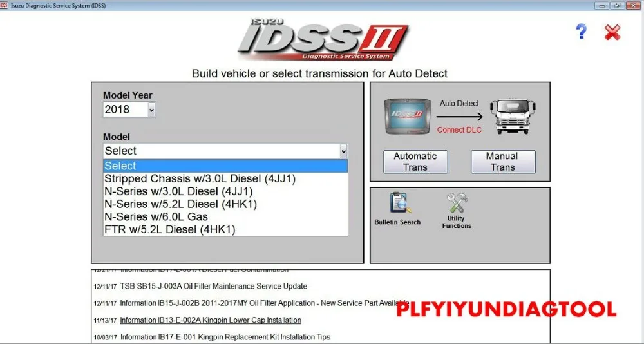This screenshot has height=344, width=644.
Task: Click the Manual Trans button
Action: coord(503,162)
